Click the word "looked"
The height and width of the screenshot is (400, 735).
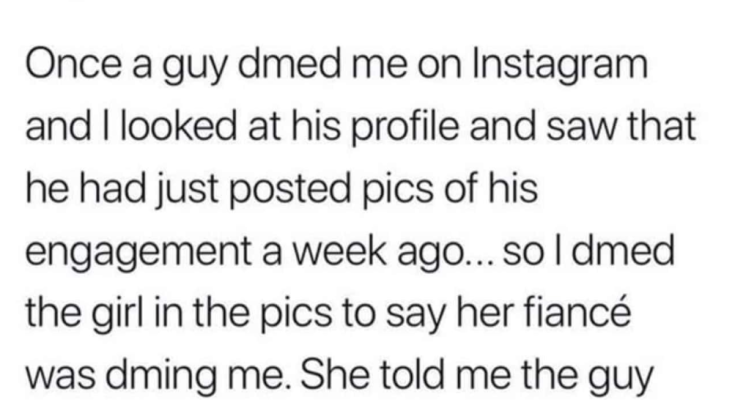179,126
